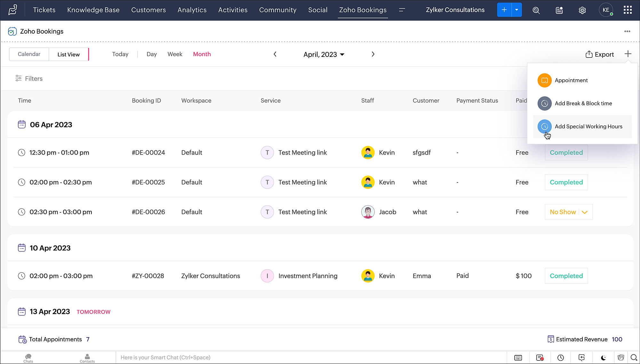This screenshot has width=640, height=364.
Task: Open the No Show status dropdown
Action: coord(585,212)
